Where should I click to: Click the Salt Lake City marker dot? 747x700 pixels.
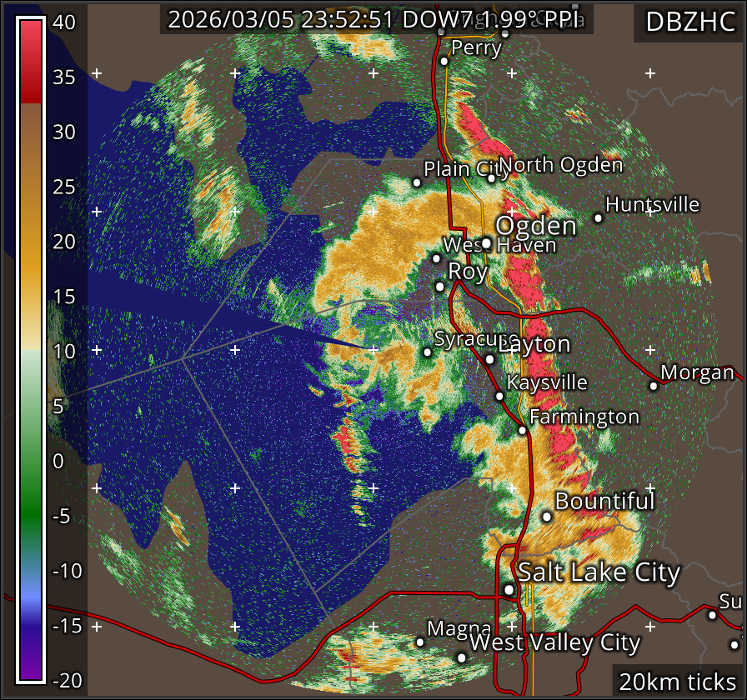509,589
